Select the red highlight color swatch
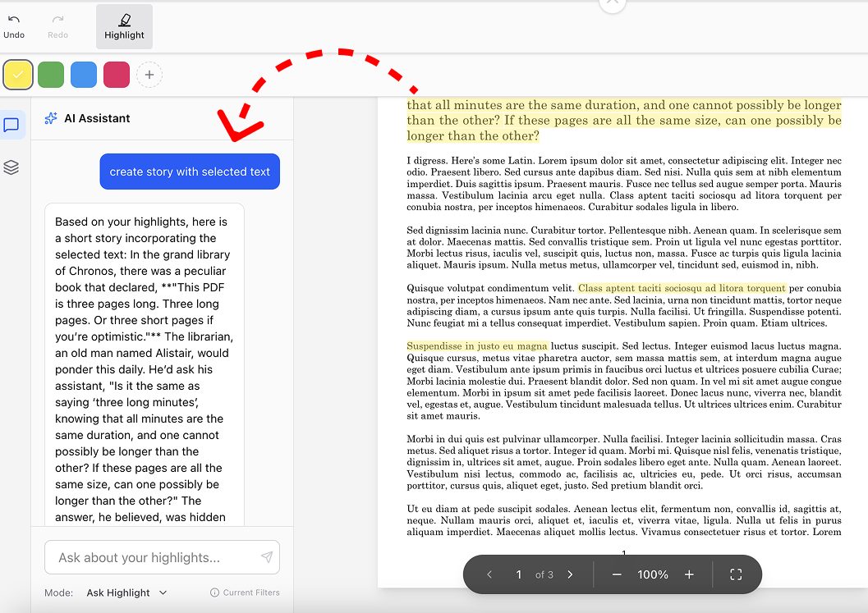Screen dimensions: 868x613 (x=116, y=74)
